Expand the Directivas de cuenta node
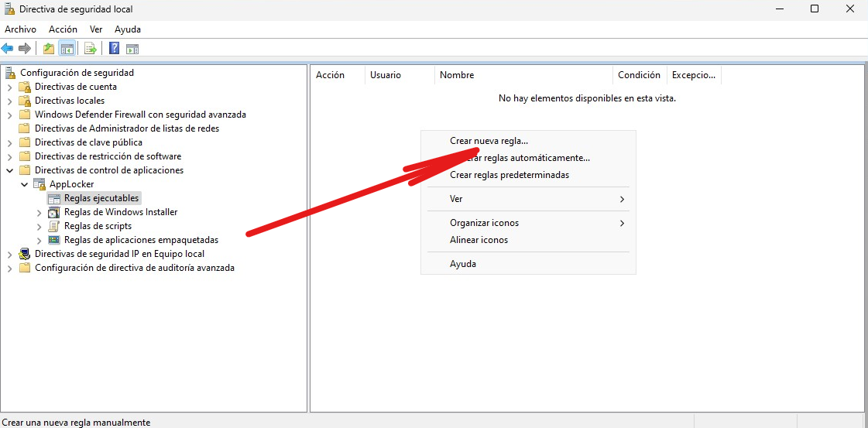The height and width of the screenshot is (428, 868). point(10,87)
